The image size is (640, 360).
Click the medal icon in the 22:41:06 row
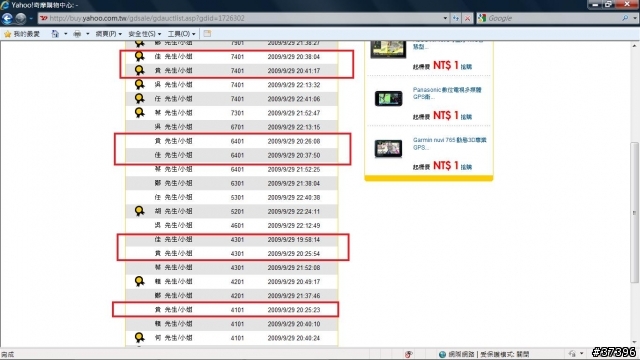(x=139, y=98)
